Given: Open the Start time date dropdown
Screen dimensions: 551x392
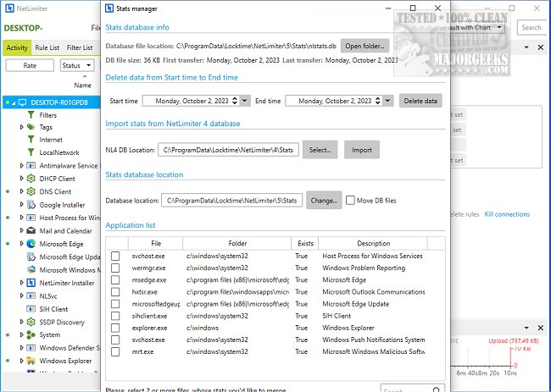Looking at the screenshot, I should tap(245, 101).
